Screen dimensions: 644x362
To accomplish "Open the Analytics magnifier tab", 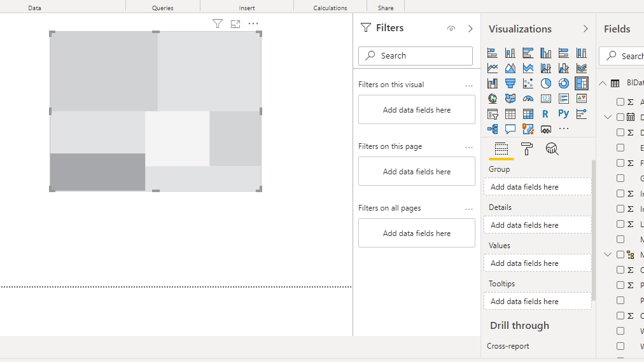I will pyautogui.click(x=552, y=149).
